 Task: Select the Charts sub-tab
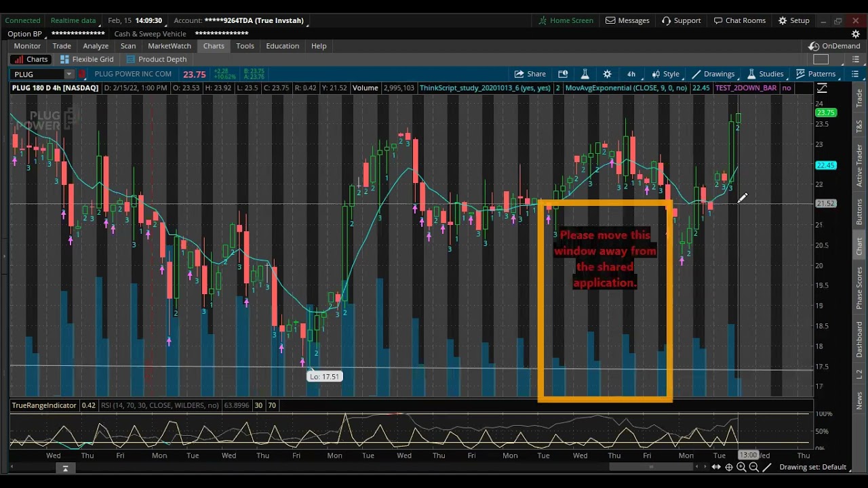(x=31, y=60)
